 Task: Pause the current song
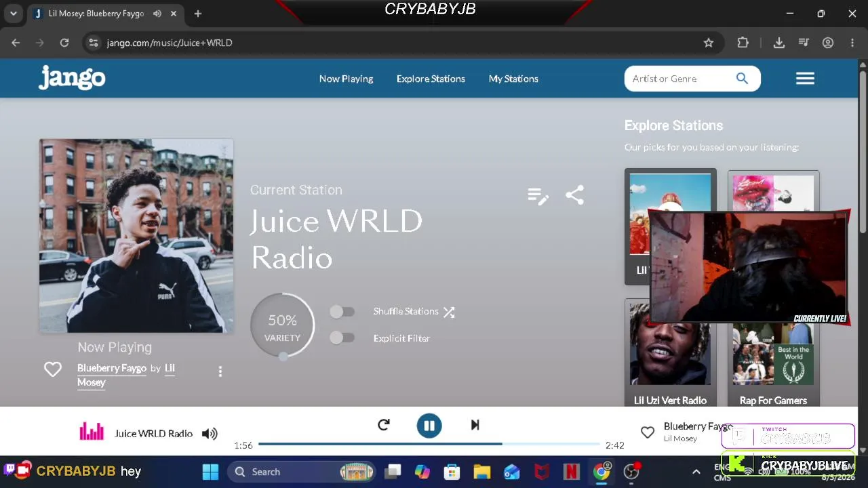(429, 426)
